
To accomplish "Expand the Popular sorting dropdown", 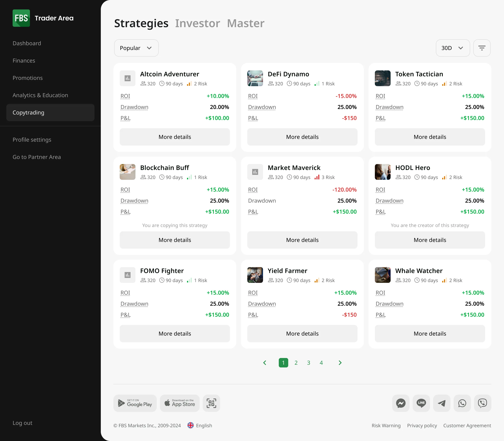I will point(136,48).
